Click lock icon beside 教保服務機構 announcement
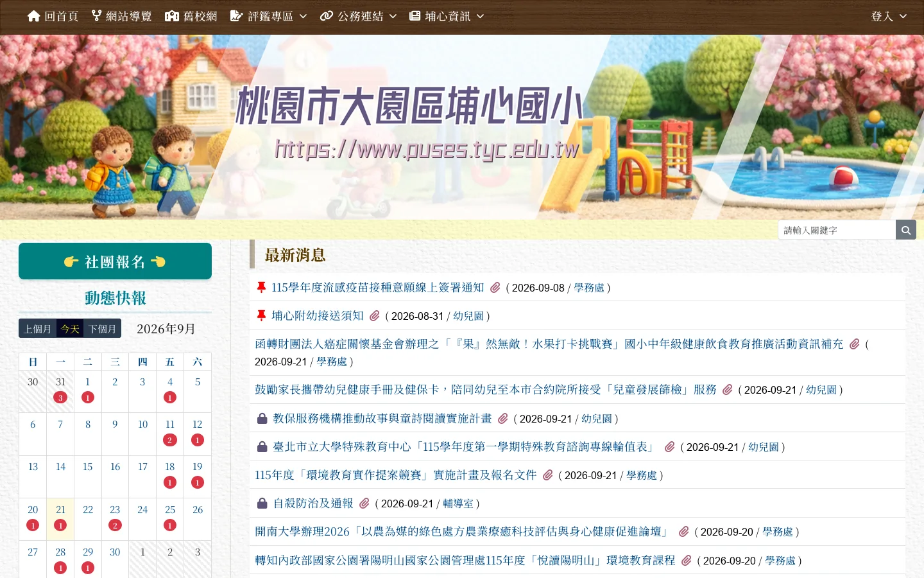Image resolution: width=924 pixels, height=578 pixels. (x=262, y=419)
